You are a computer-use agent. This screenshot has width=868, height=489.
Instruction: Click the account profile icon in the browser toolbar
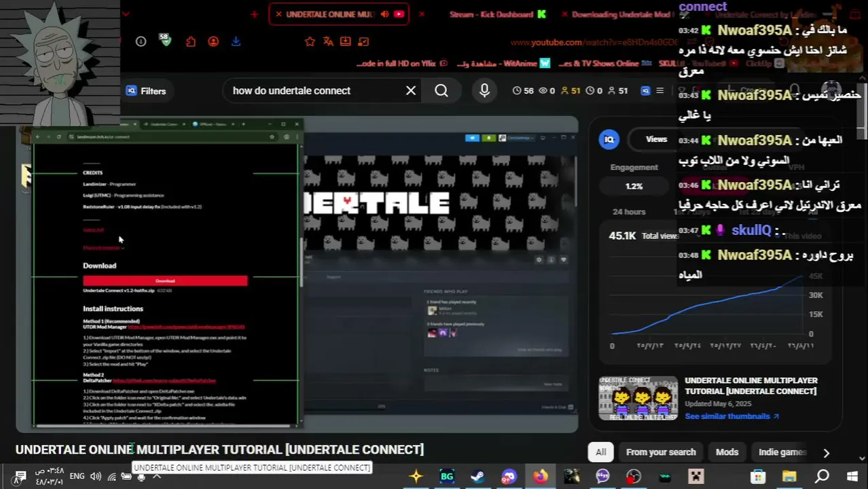(x=213, y=41)
